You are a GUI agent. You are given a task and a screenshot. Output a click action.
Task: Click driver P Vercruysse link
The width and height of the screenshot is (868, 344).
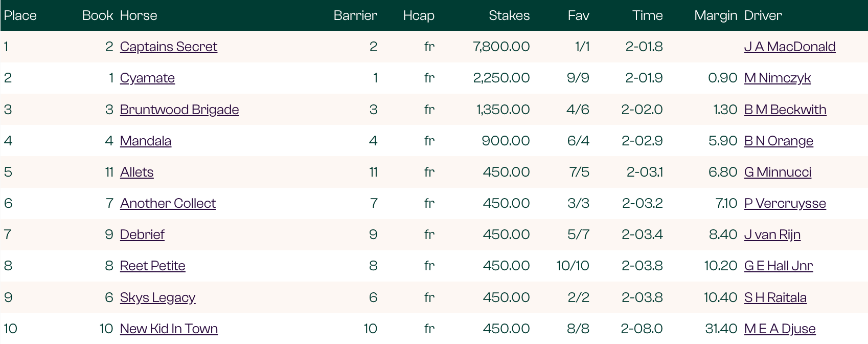coord(785,203)
